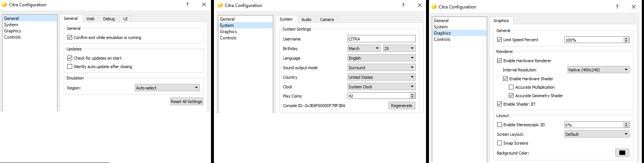Switch to the Audio tab
The image size is (644, 163).
[x=306, y=20]
